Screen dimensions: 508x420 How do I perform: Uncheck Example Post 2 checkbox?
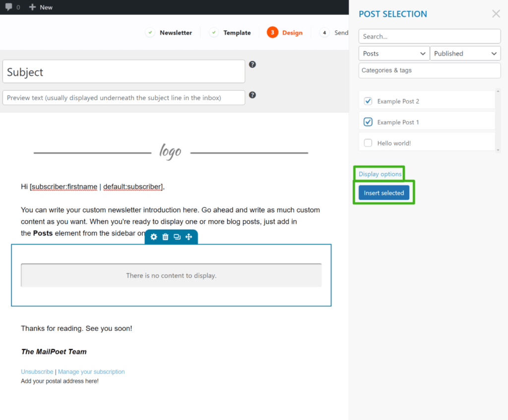pyautogui.click(x=368, y=101)
